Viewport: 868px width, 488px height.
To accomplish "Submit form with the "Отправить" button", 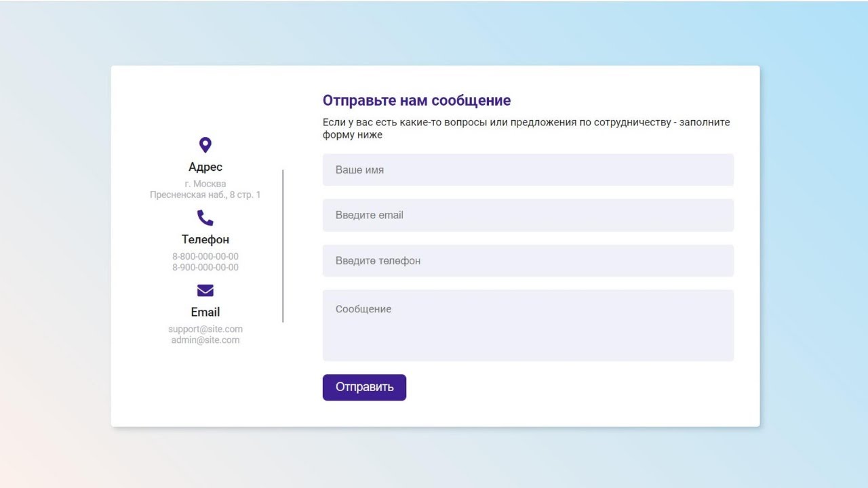I will click(364, 387).
